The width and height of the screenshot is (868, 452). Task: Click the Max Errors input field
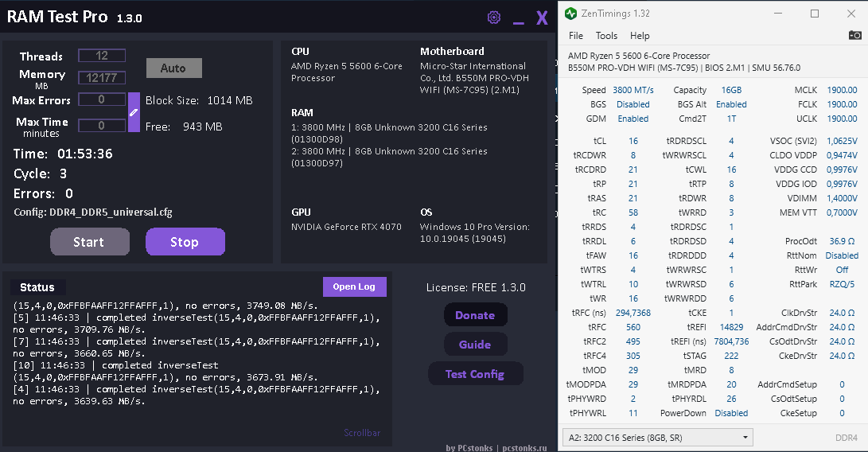click(x=102, y=99)
